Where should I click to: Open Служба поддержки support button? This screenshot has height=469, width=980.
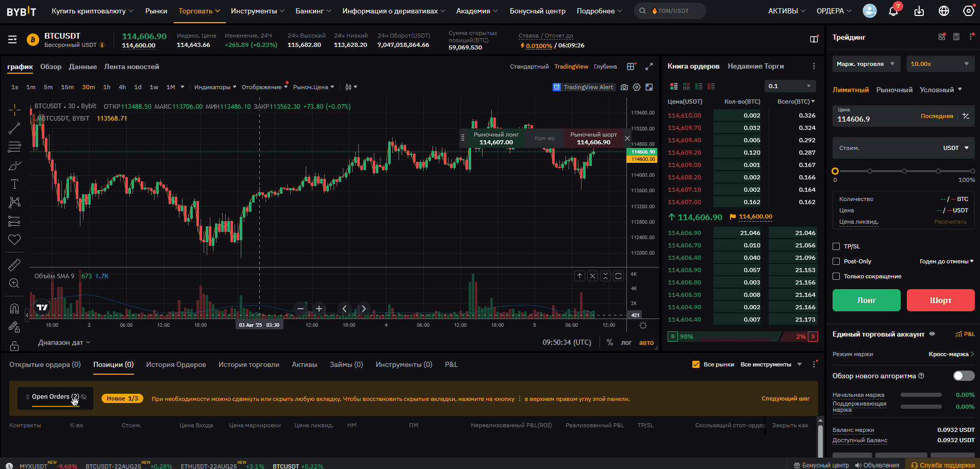(x=943, y=465)
